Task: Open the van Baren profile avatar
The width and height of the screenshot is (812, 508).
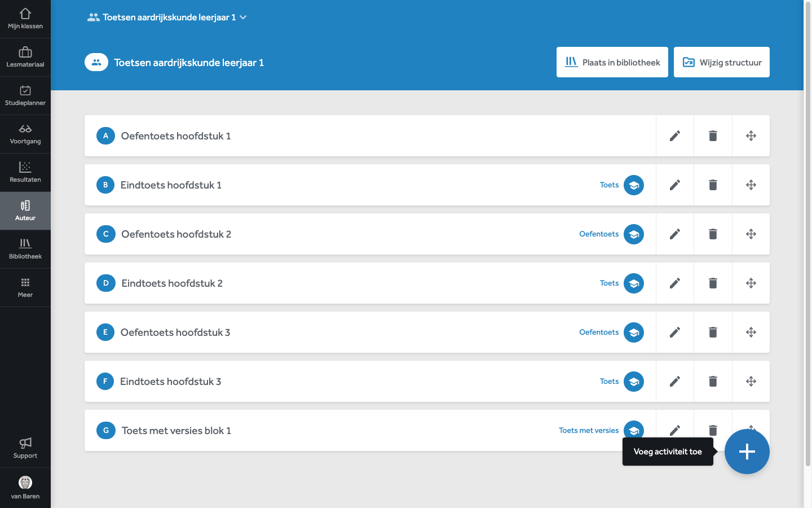Action: 25,483
